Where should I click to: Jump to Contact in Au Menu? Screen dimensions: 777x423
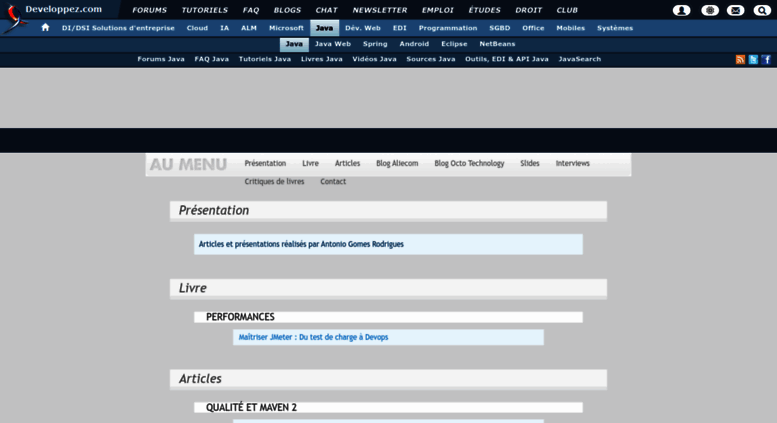[x=333, y=182]
